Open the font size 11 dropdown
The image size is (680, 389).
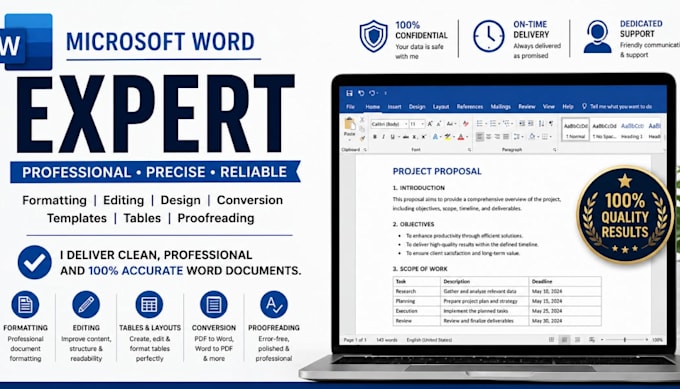(417, 124)
